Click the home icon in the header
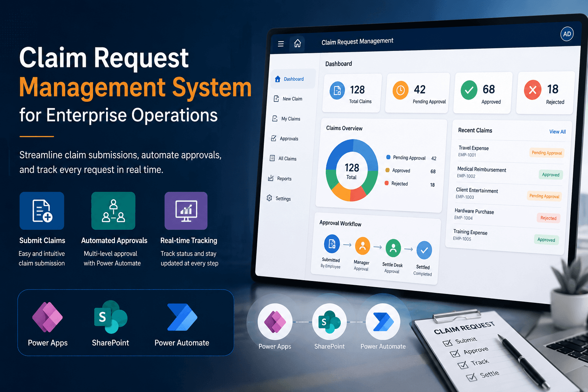 297,44
